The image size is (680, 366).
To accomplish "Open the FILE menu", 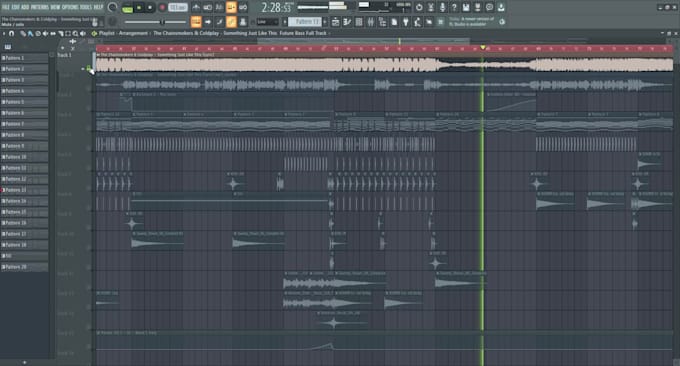I will (x=6, y=7).
